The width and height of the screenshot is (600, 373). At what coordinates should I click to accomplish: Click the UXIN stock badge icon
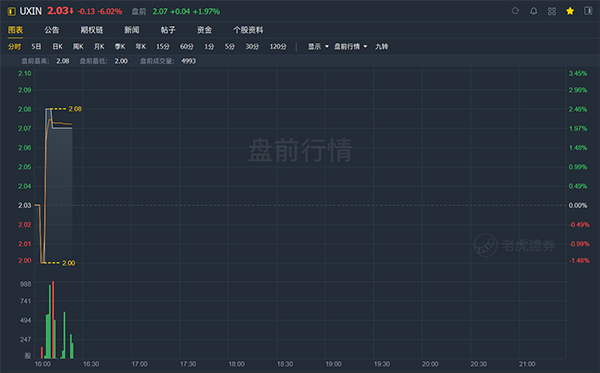pyautogui.click(x=11, y=11)
